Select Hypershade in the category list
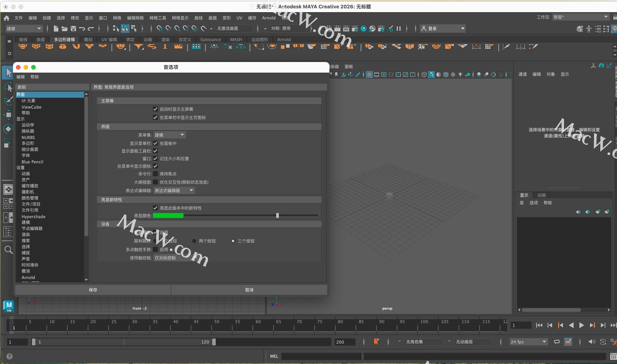 tap(33, 217)
